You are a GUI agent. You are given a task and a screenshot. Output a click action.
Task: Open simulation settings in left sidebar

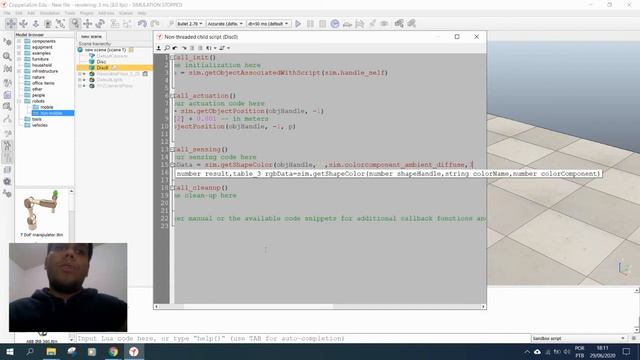pyautogui.click(x=7, y=42)
